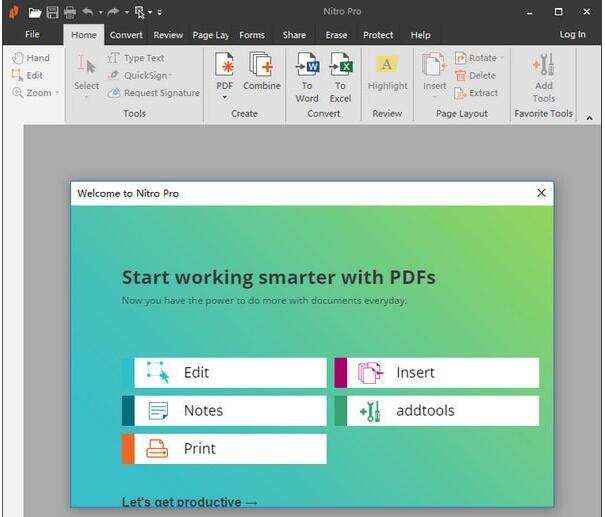Image resolution: width=605 pixels, height=517 pixels.
Task: Combine files into one PDF
Action: [x=262, y=71]
